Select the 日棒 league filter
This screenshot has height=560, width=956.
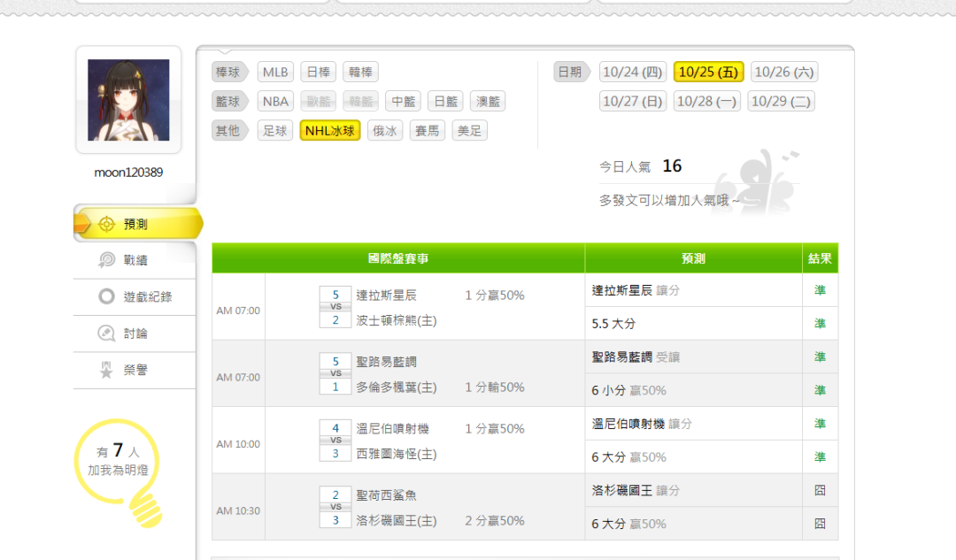[x=319, y=72]
